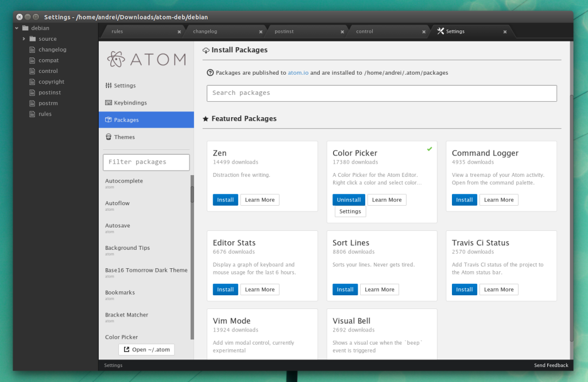Viewport: 588px width, 382px height.
Task: Close the control tab
Action: pos(424,32)
